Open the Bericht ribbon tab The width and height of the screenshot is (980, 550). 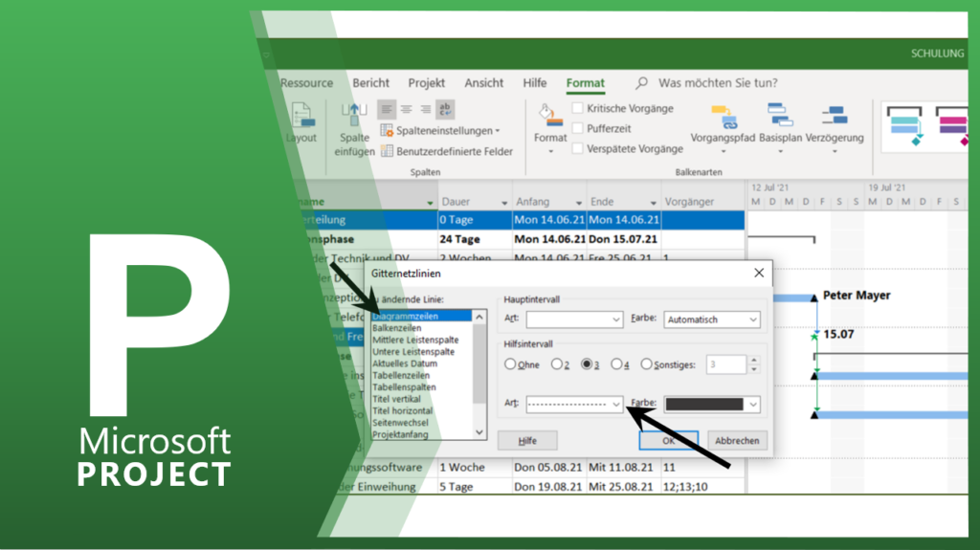click(370, 83)
